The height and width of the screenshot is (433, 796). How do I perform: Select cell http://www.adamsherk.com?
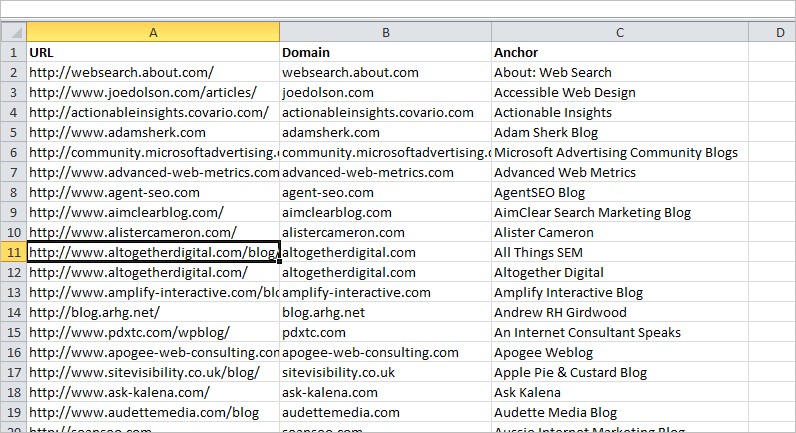(153, 132)
